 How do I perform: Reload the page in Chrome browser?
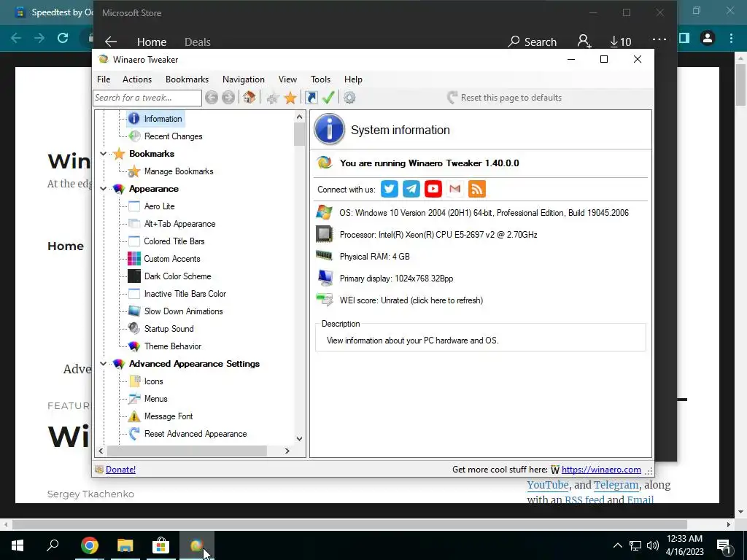coord(63,38)
